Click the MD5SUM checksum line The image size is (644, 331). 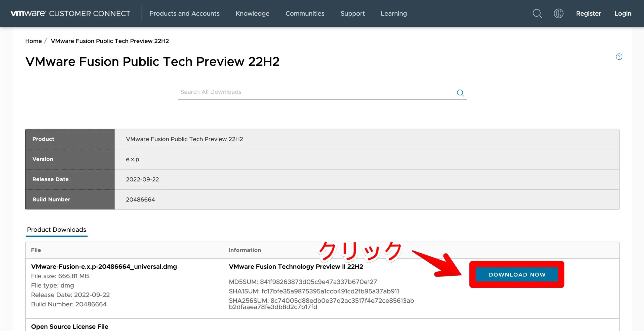coord(303,282)
